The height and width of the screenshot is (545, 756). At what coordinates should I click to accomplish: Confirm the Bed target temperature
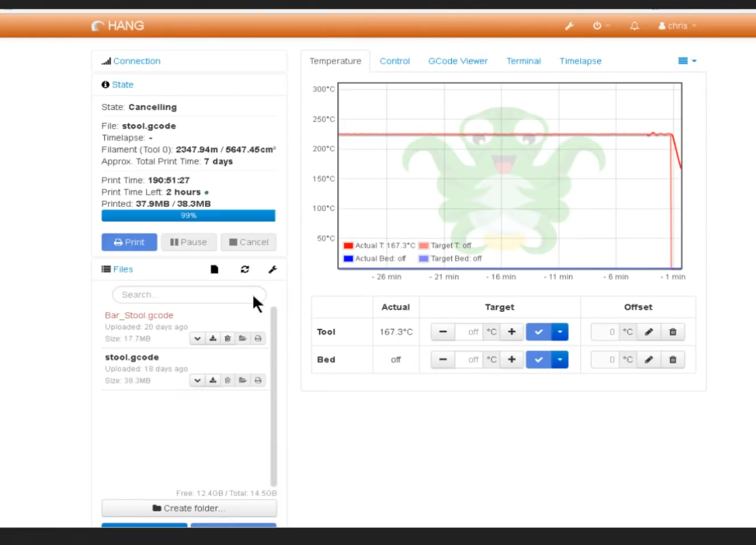coord(539,359)
